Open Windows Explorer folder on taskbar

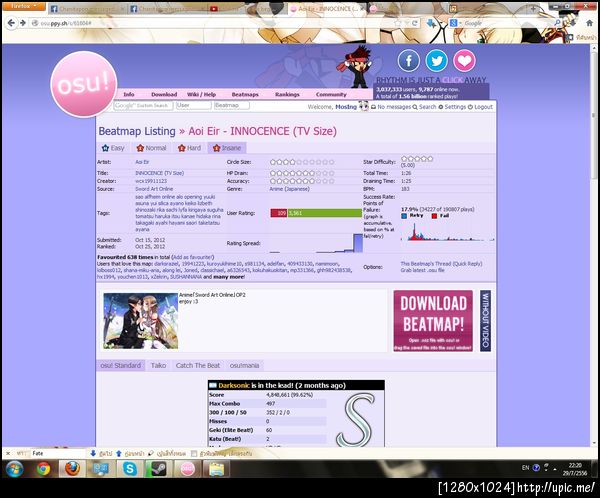pyautogui.click(x=217, y=469)
